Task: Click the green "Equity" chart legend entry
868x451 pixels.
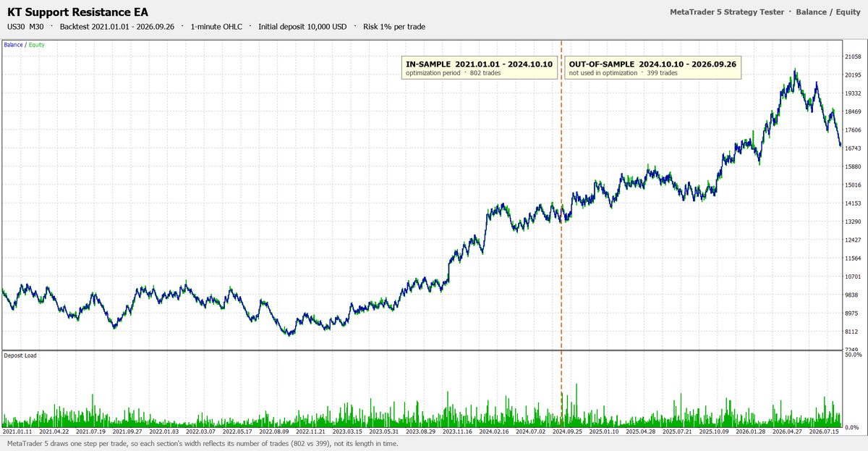Action: click(37, 45)
